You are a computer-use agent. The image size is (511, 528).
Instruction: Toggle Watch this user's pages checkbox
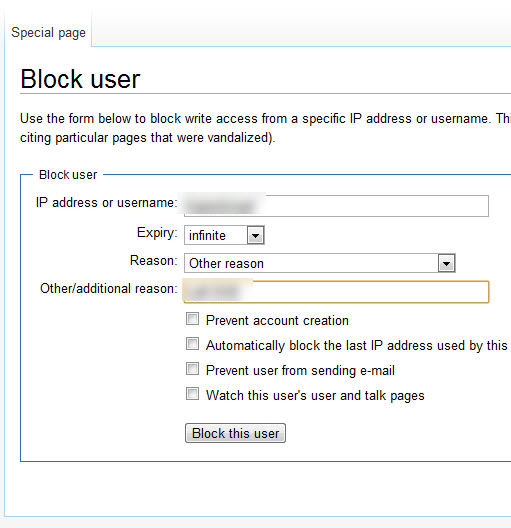point(192,394)
